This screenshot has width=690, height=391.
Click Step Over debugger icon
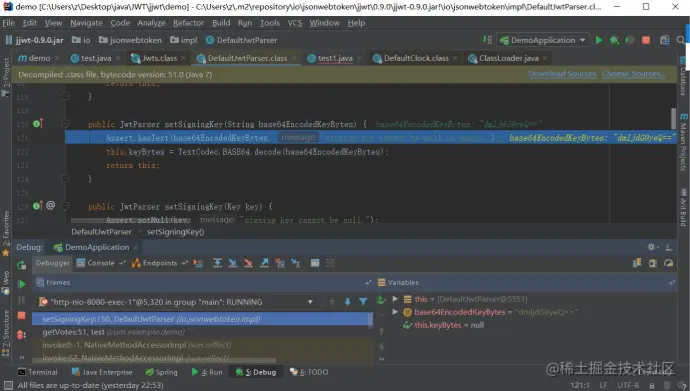pos(217,263)
